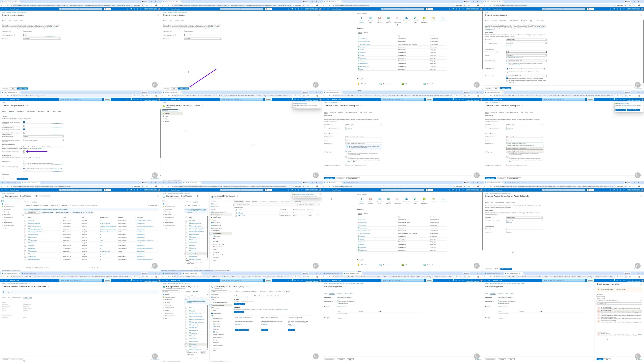Select ac_adb_southcentral in Select managed identities list
The image size is (644, 362).
tap(619, 308)
